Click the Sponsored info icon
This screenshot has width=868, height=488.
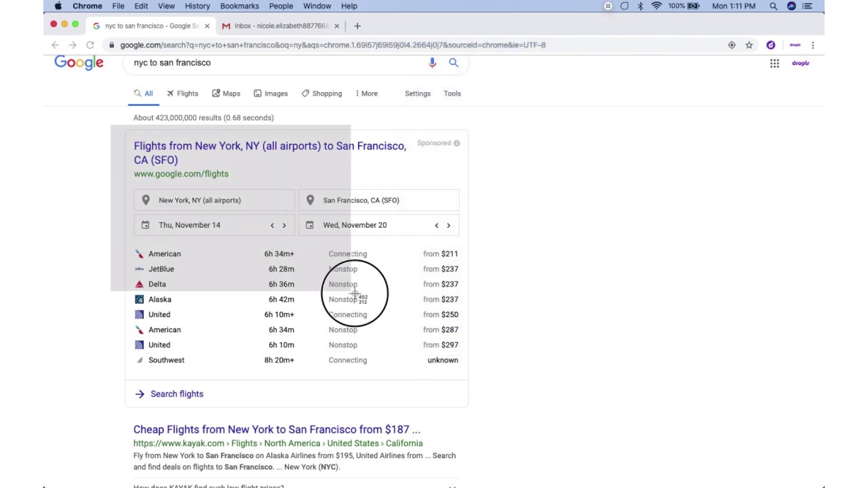(456, 143)
